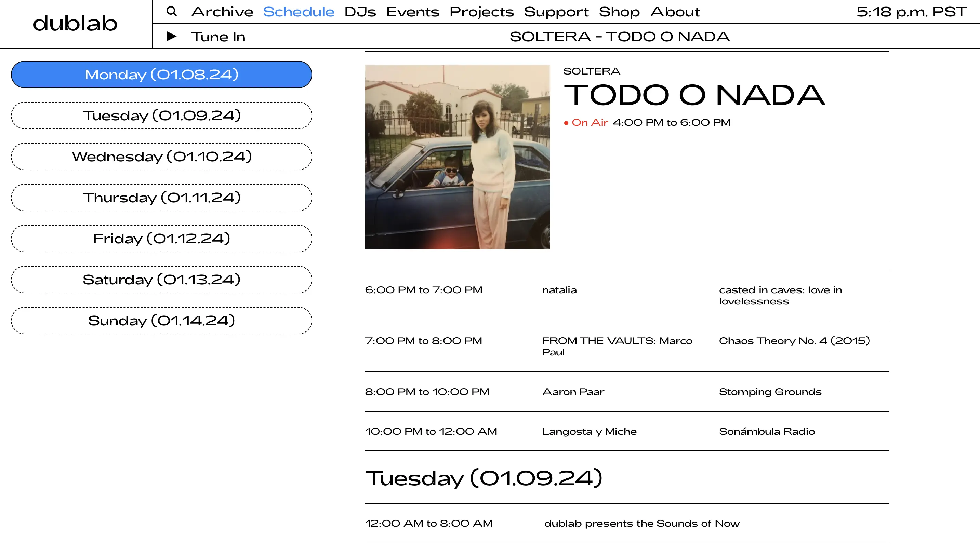Select Monday (01.08.24) schedule button
Viewport: 980px width, 555px height.
(162, 75)
